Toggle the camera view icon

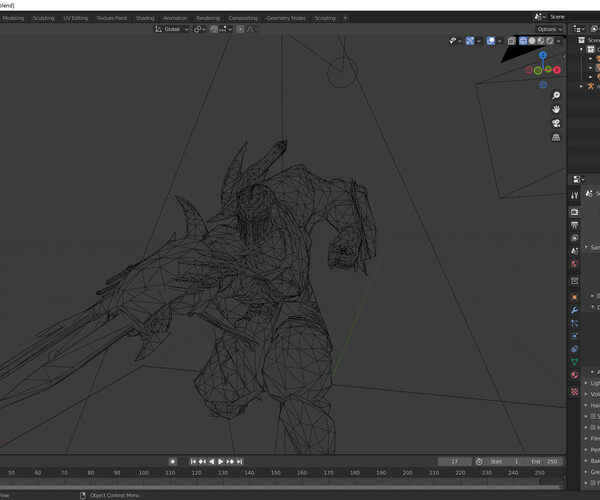pyautogui.click(x=556, y=124)
